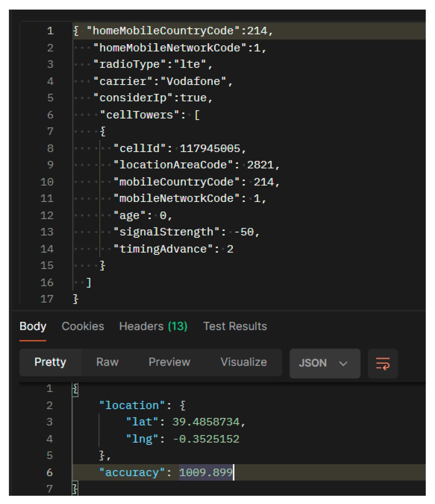Screen dimensions: 435x504
Task: Toggle the wrap lines icon
Action: tap(382, 363)
